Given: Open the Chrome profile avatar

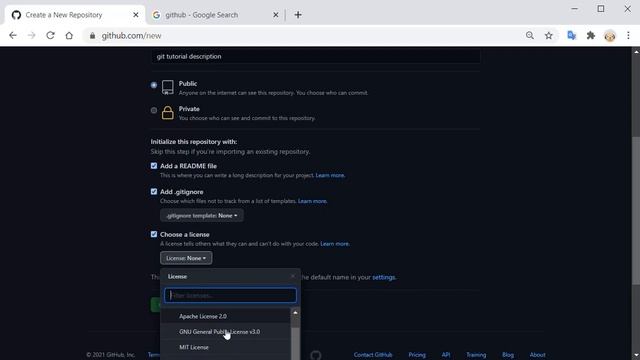Looking at the screenshot, I should [x=610, y=36].
